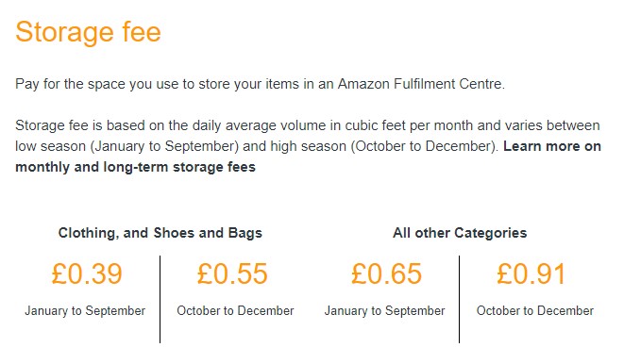Click the text 'high season (October to December)'
The height and width of the screenshot is (364, 624).
382,146
